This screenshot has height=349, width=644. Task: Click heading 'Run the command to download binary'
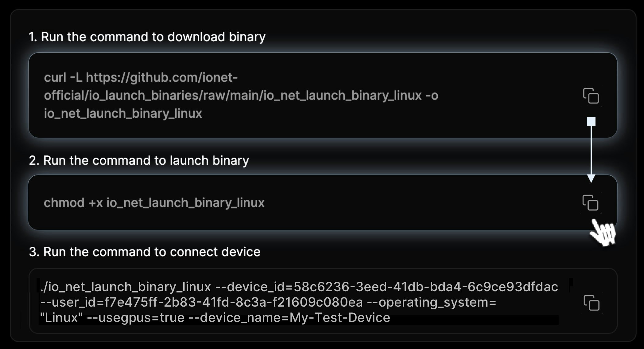tap(153, 37)
